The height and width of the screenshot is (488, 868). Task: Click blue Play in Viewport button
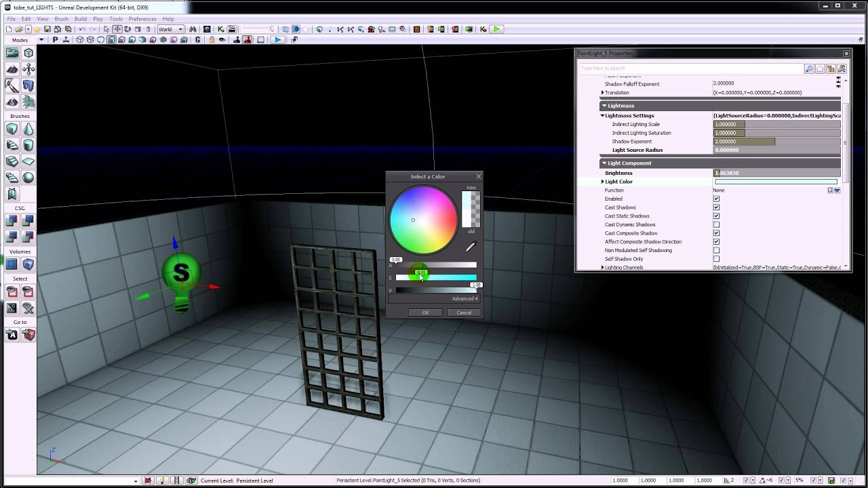pyautogui.click(x=277, y=40)
